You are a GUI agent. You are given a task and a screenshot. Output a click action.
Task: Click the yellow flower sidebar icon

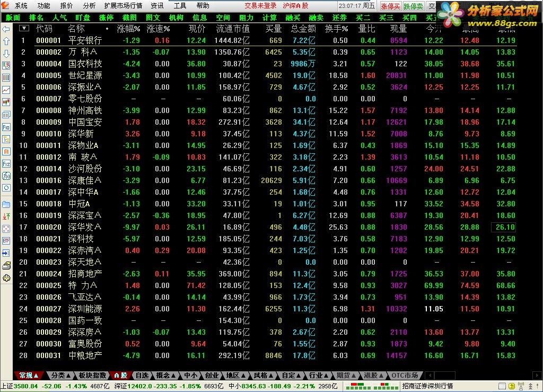coord(6,278)
